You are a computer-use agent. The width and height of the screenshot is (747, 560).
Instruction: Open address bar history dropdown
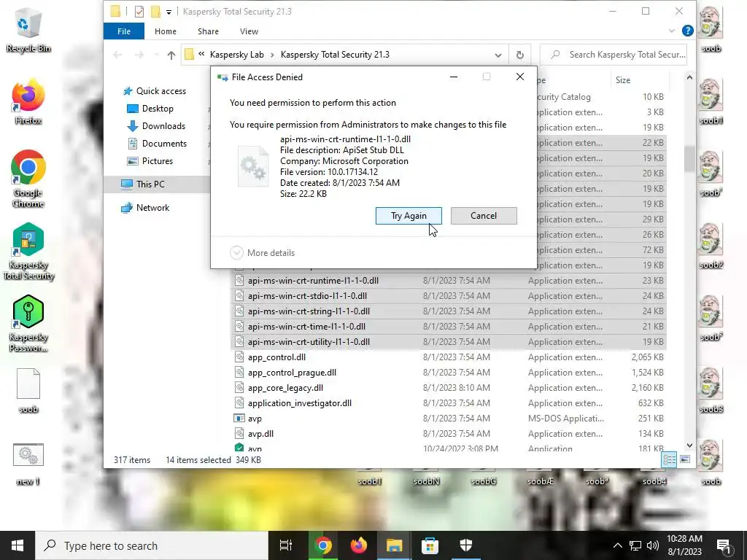(x=498, y=55)
